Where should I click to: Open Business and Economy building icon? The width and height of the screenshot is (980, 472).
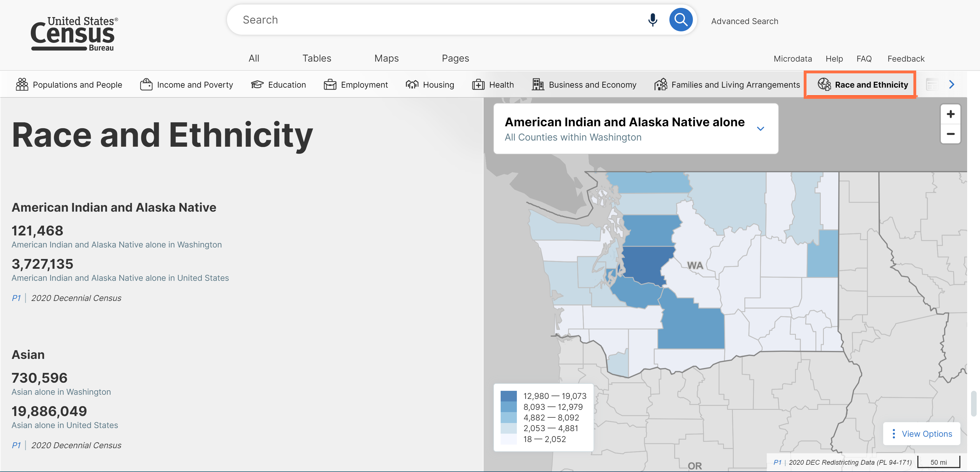tap(538, 85)
